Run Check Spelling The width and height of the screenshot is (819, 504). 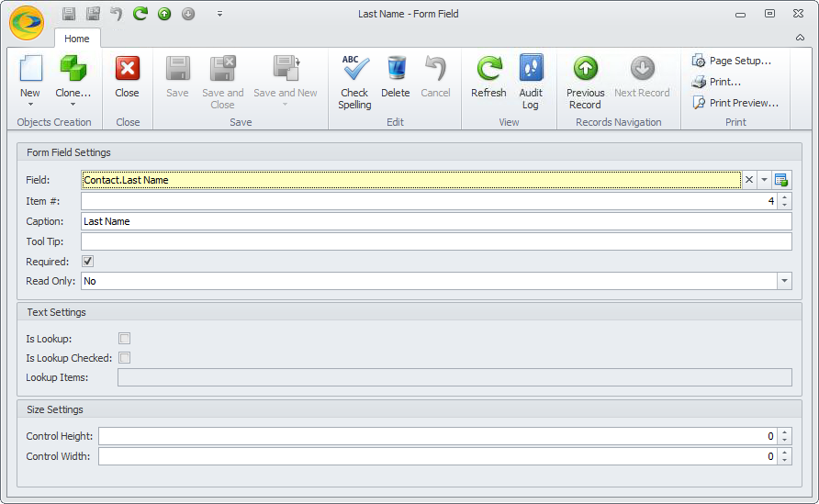coord(354,83)
